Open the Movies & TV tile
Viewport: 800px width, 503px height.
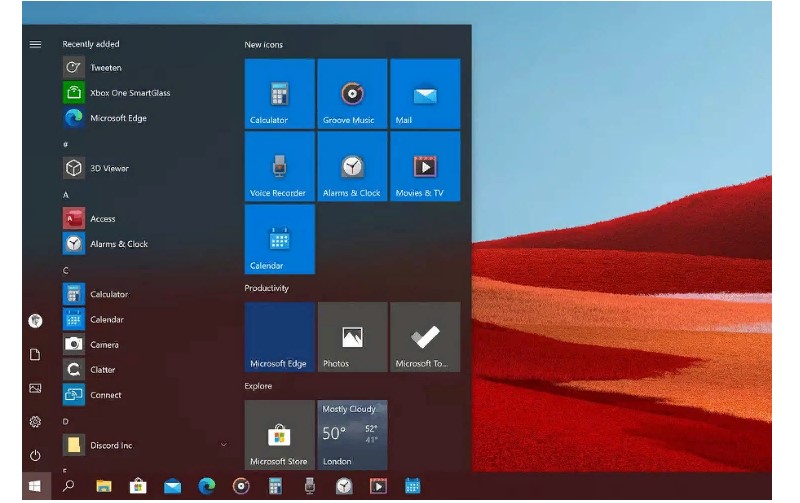tap(425, 167)
